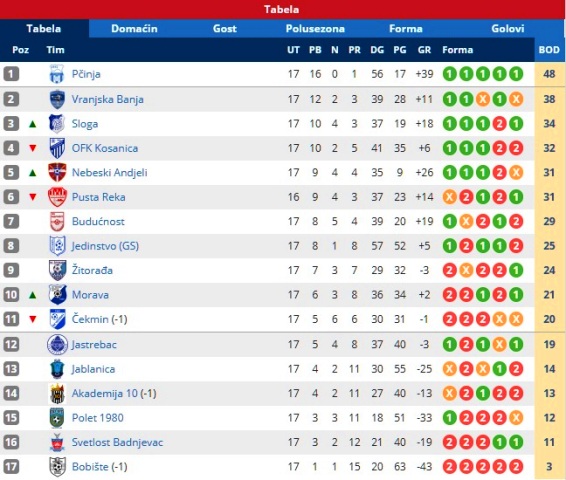Select the Polusezona tab
566x480 pixels.
[x=315, y=29]
